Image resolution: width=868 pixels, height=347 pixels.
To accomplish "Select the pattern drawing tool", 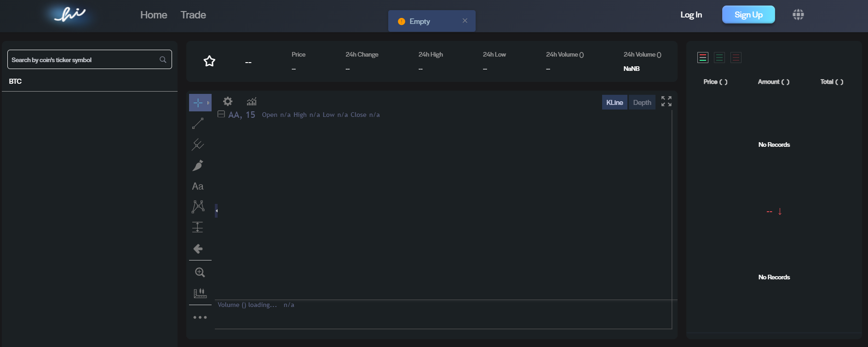I will click(198, 206).
